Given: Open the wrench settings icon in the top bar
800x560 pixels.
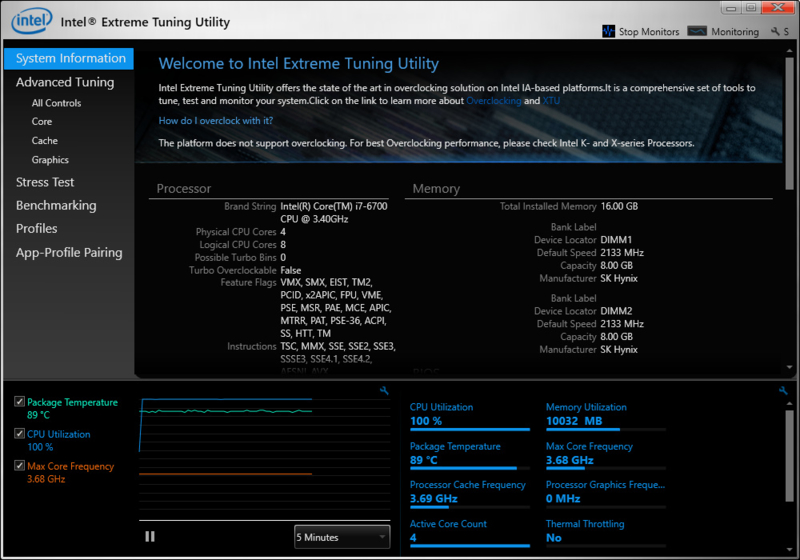Looking at the screenshot, I should pos(776,32).
